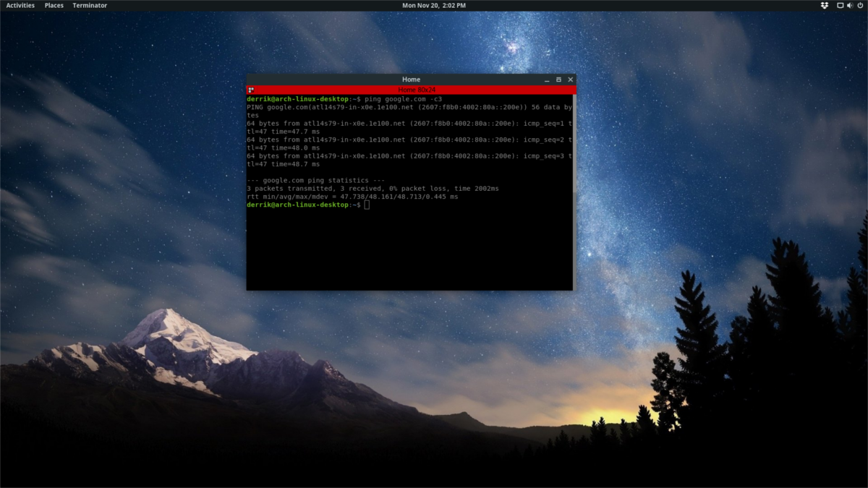The height and width of the screenshot is (488, 868).
Task: Click the line containing 'icmp_seq=3'
Action: click(409, 155)
